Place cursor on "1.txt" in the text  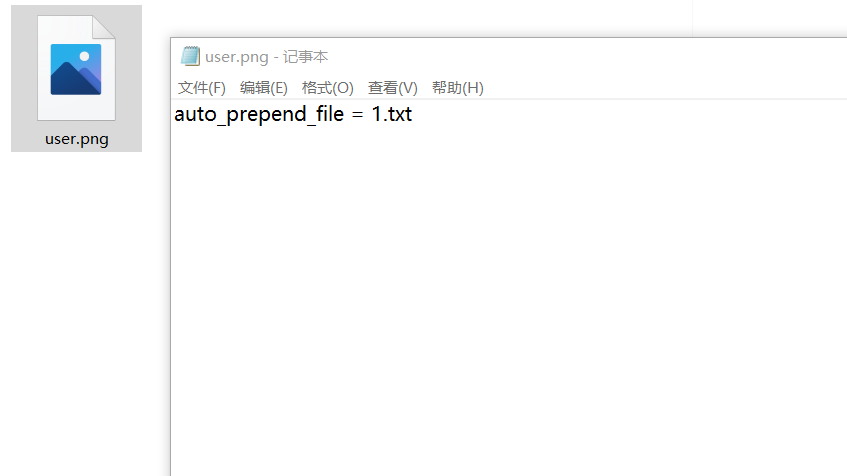tap(392, 114)
